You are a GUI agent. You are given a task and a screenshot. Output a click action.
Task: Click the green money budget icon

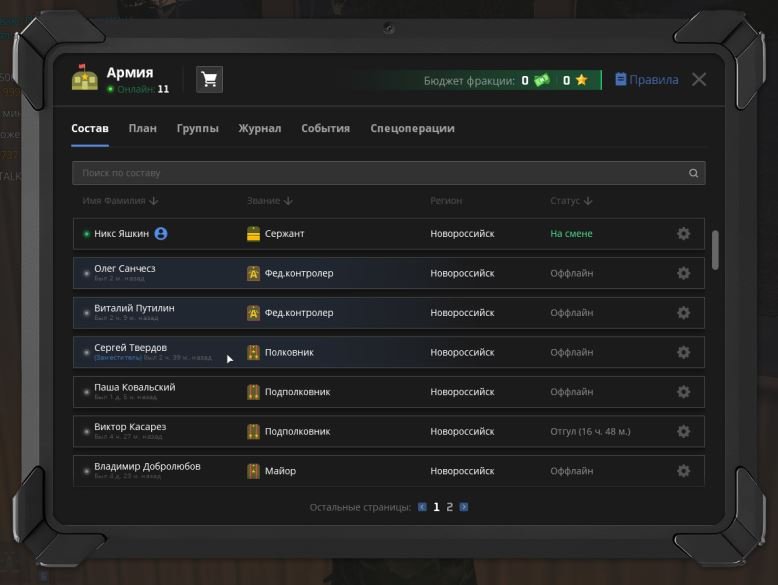tap(542, 80)
